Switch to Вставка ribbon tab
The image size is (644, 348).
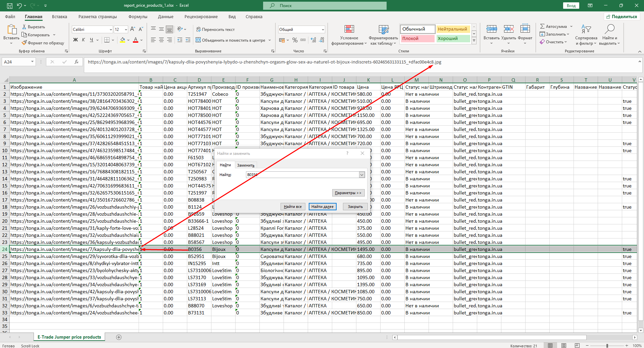pos(59,16)
